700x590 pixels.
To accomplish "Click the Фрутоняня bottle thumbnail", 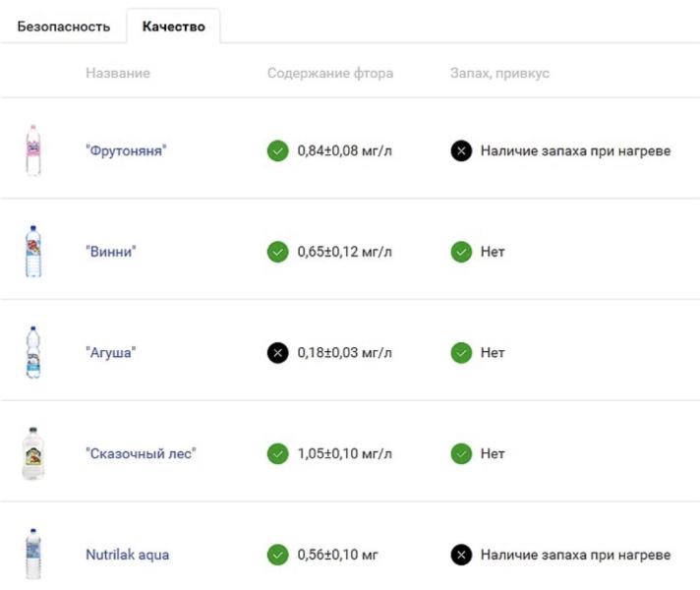I will click(33, 150).
